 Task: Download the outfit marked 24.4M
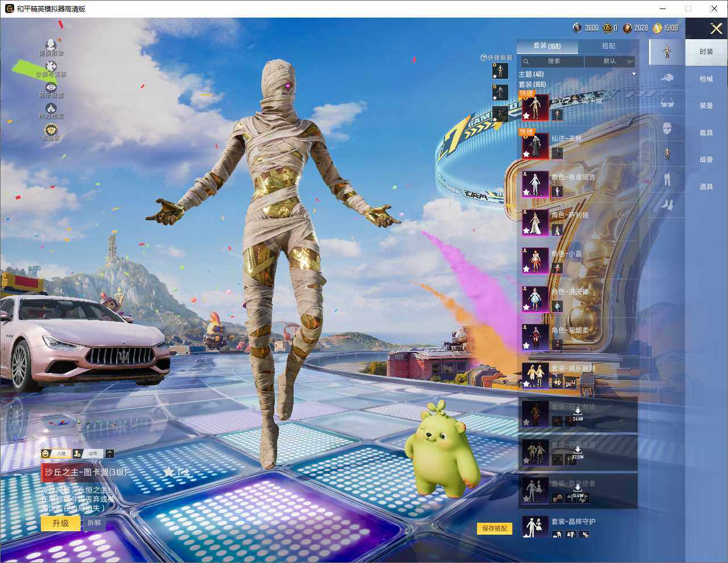click(x=578, y=414)
